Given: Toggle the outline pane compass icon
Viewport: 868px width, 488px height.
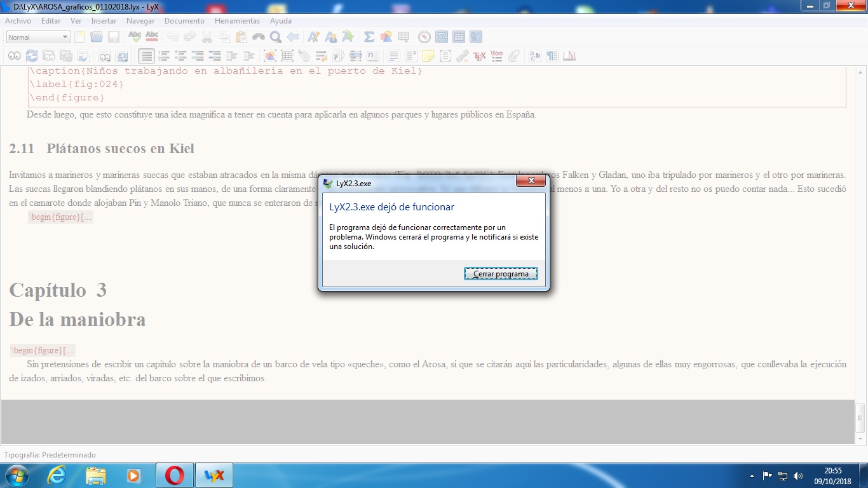Looking at the screenshot, I should tap(424, 37).
